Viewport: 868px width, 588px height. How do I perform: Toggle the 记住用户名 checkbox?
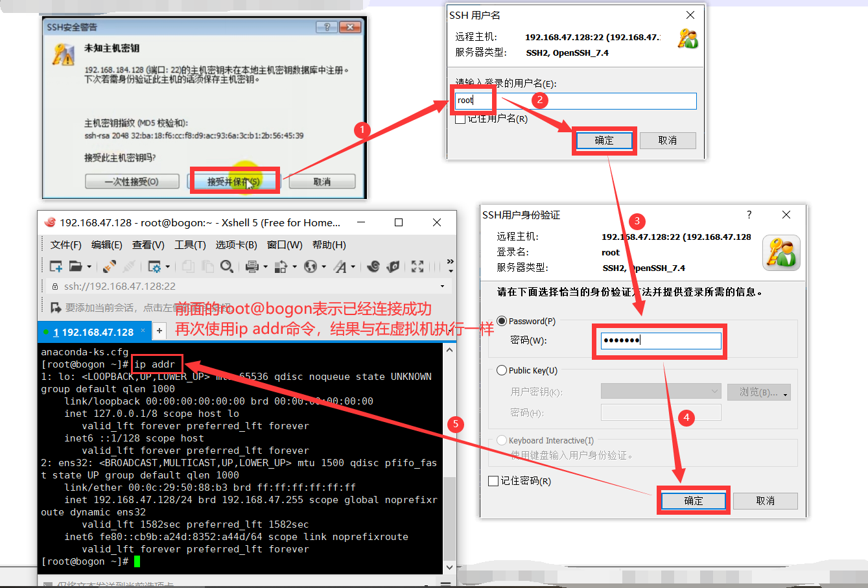tap(460, 119)
